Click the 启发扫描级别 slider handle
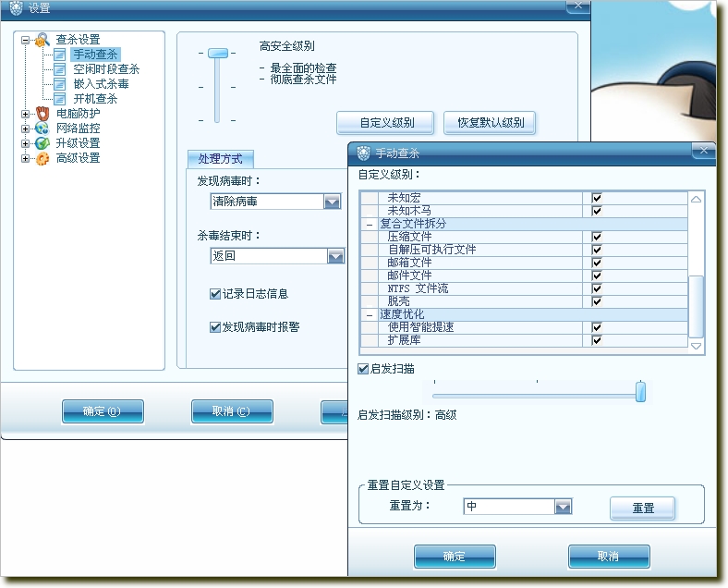The height and width of the screenshot is (588, 728). (641, 392)
